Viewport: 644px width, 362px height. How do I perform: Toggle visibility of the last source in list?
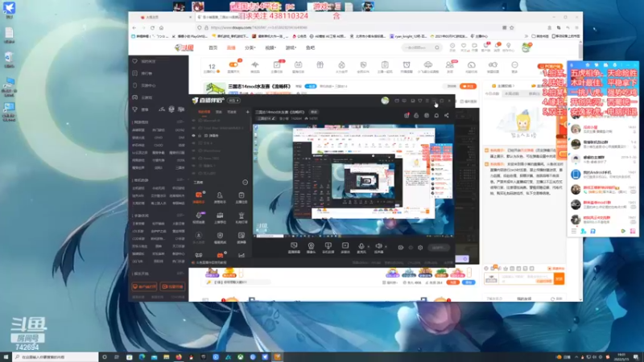[194, 173]
